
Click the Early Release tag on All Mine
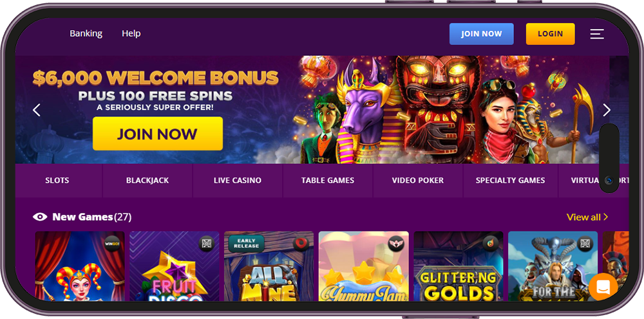point(247,243)
